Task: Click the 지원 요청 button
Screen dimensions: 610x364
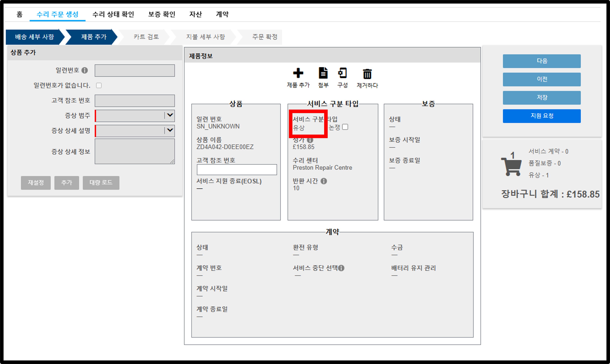Action: tap(542, 116)
